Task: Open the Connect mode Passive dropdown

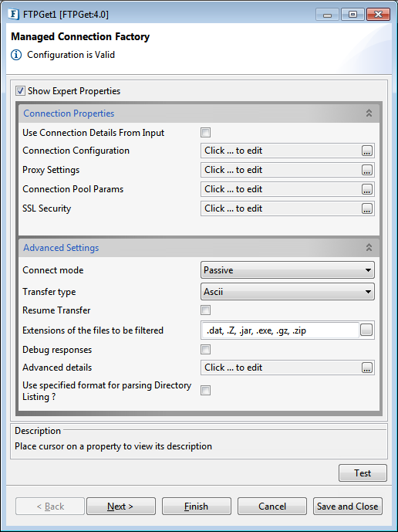Action: [x=288, y=270]
